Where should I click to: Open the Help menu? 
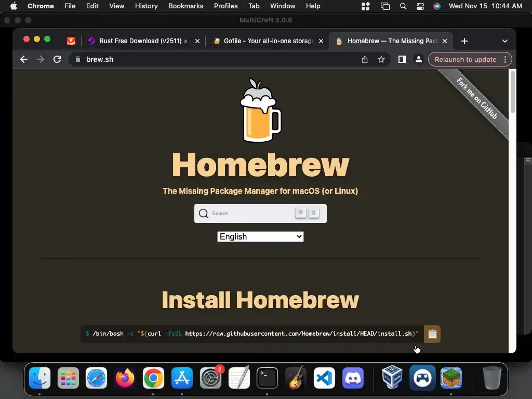tap(313, 6)
